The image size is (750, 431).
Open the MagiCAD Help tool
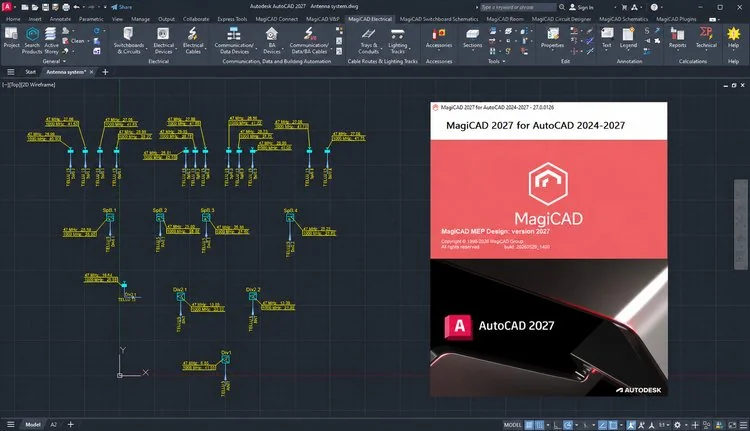(x=733, y=38)
